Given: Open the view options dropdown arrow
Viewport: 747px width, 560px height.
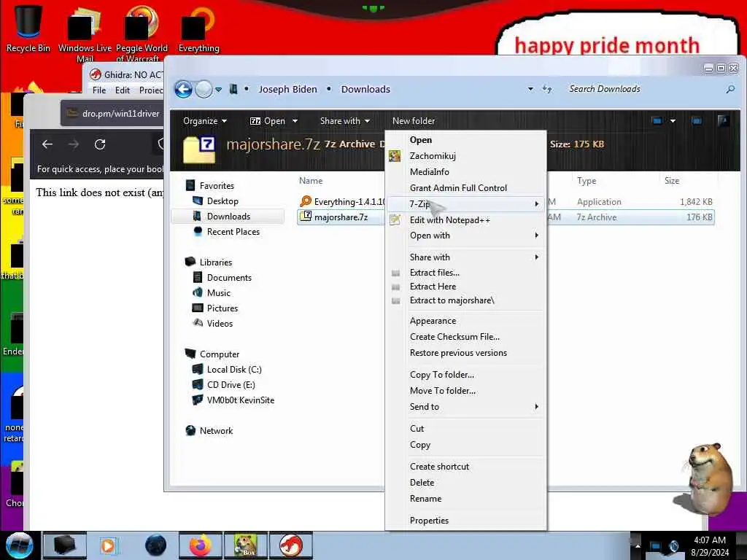Looking at the screenshot, I should pos(673,121).
